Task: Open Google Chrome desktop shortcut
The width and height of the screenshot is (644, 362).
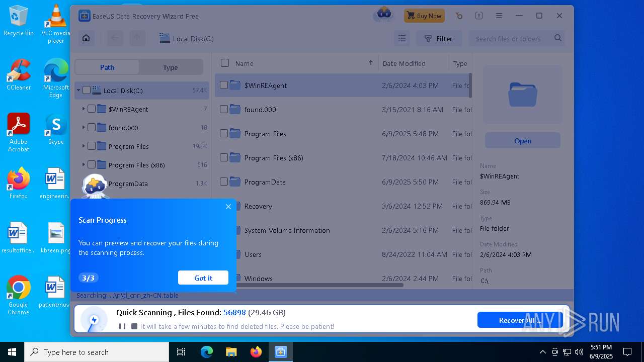Action: [19, 295]
